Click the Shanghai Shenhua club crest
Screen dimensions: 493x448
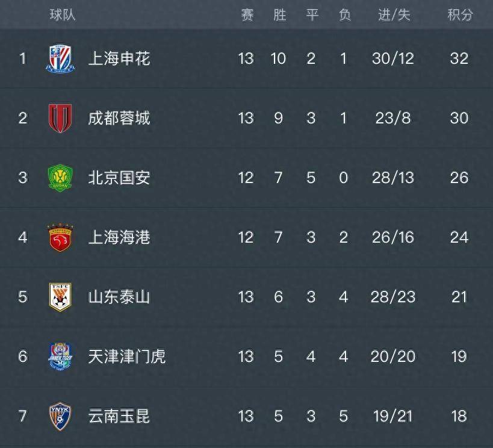pos(60,59)
